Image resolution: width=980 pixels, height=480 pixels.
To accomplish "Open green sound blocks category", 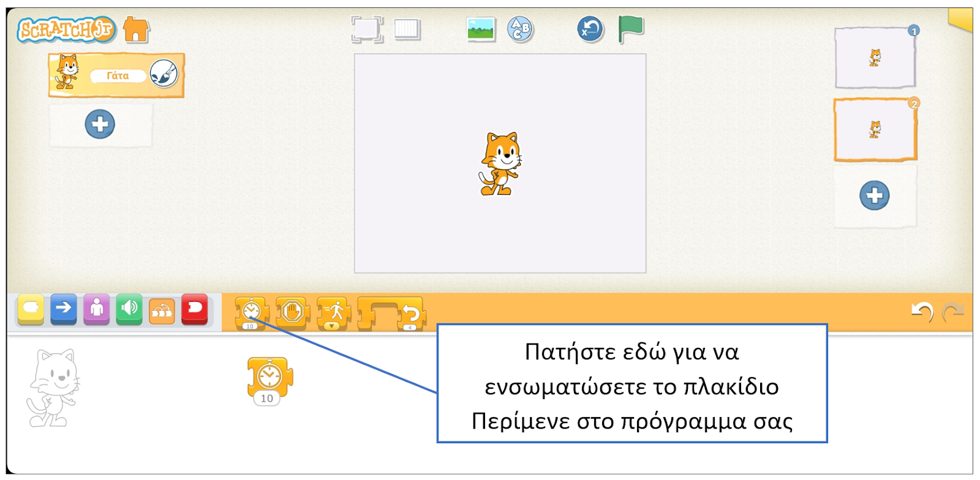I will tap(129, 309).
